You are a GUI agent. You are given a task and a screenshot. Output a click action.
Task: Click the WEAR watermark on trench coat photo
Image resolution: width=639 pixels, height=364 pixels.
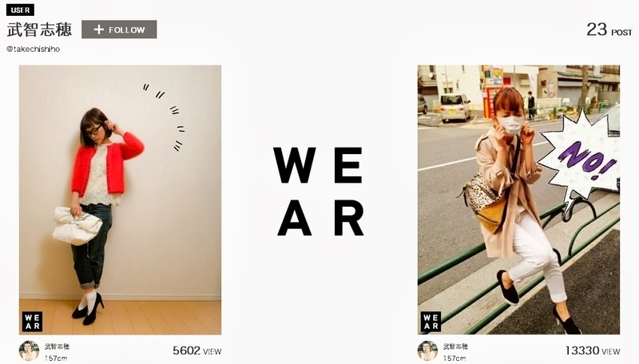(x=431, y=321)
